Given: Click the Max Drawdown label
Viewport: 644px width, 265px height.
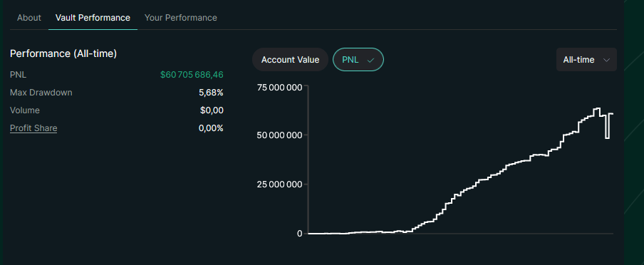Looking at the screenshot, I should [41, 93].
